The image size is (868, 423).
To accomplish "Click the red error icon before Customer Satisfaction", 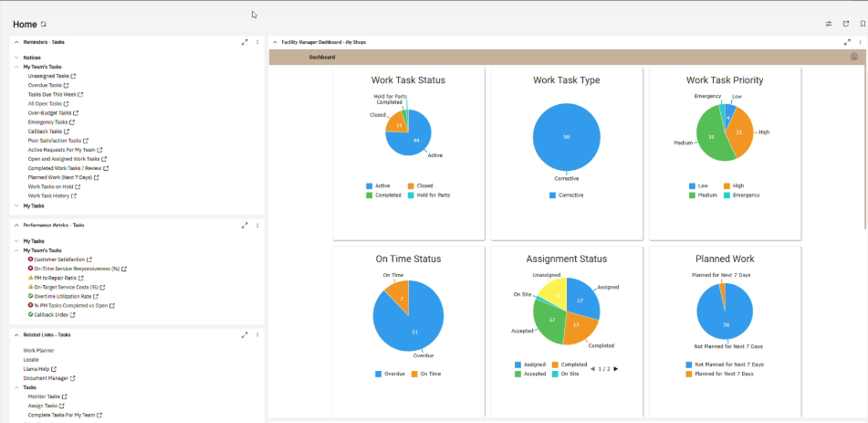I will click(30, 259).
